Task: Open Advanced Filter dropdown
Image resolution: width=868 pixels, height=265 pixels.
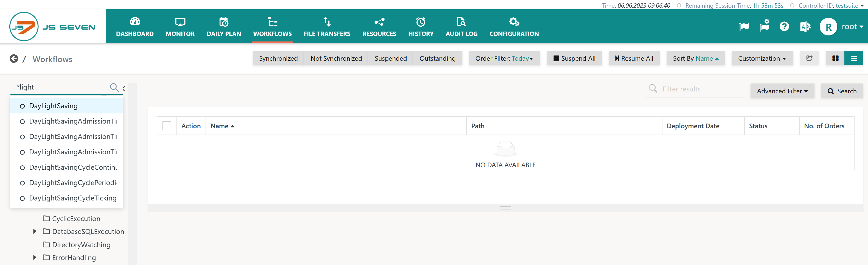Action: 782,91
